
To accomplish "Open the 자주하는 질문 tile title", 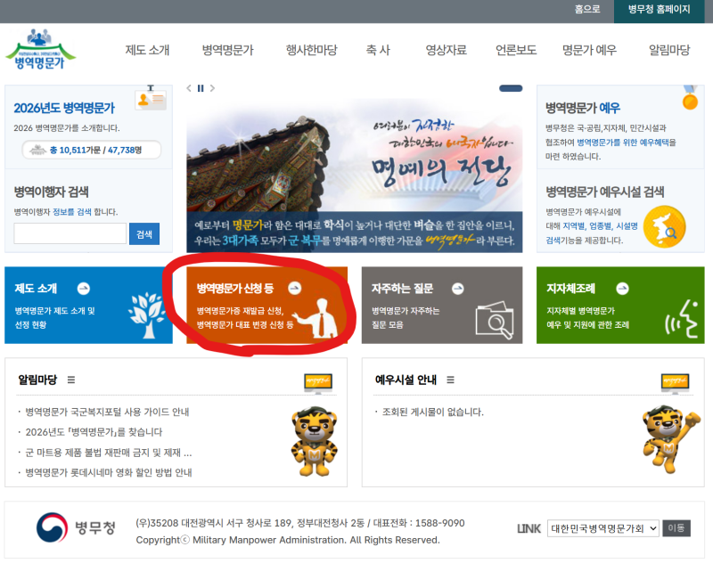I will [x=402, y=288].
